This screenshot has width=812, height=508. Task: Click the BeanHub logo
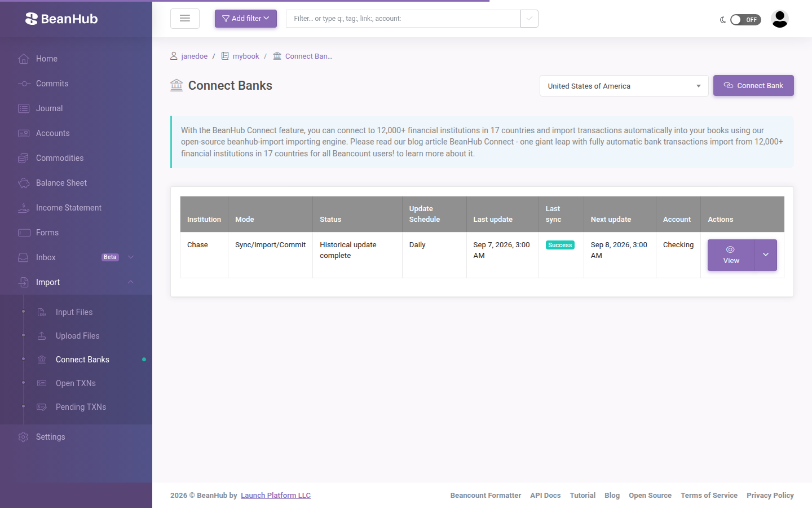61,19
